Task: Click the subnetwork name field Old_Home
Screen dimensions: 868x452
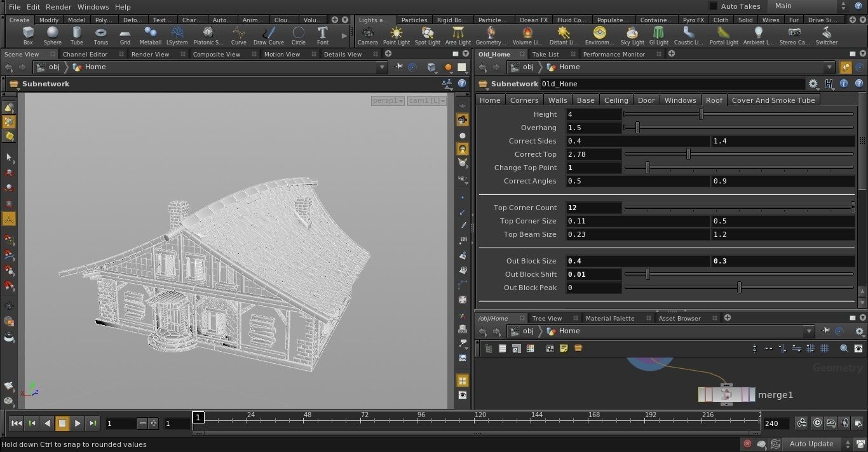Action: pos(672,84)
